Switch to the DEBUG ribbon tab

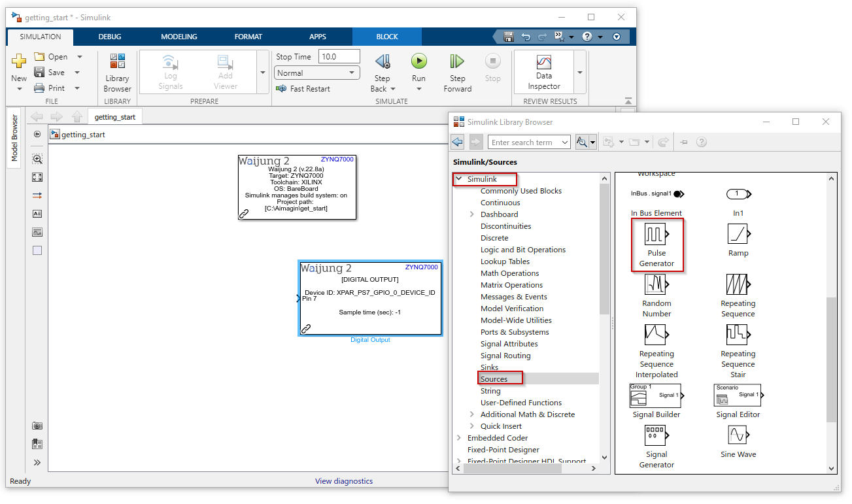pyautogui.click(x=110, y=37)
